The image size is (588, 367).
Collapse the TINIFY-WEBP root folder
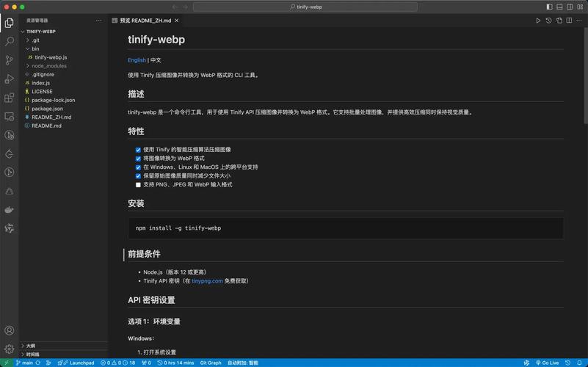click(x=64, y=32)
